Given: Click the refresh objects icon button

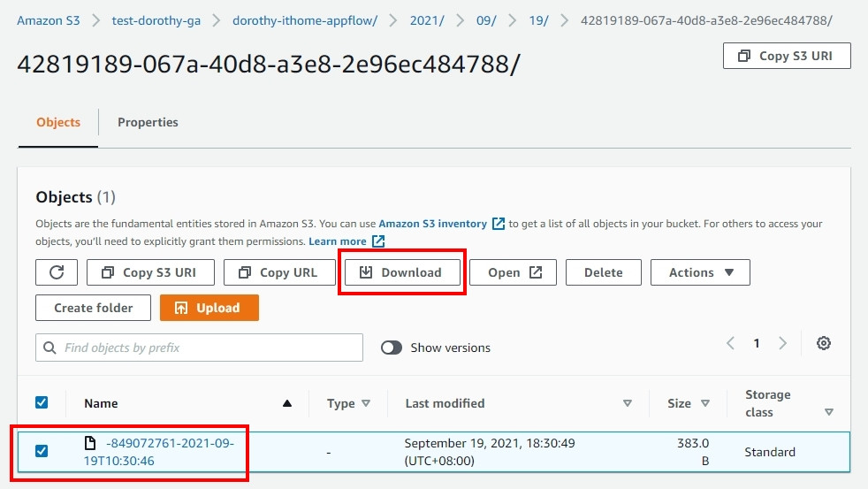Looking at the screenshot, I should pyautogui.click(x=57, y=272).
